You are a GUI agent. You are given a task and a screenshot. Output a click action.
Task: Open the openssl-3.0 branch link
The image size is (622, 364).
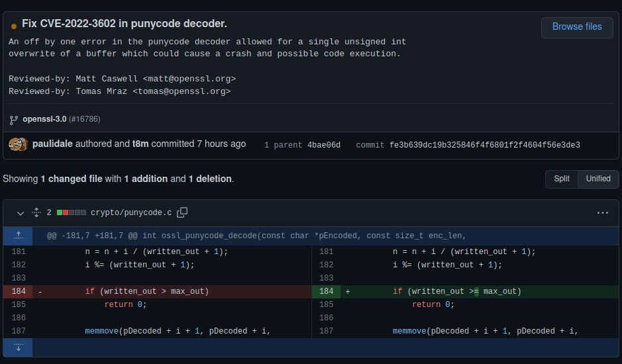44,119
